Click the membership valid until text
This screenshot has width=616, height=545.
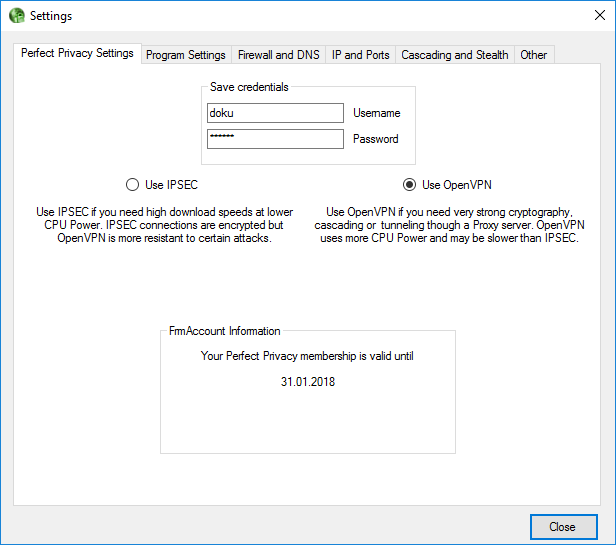click(x=307, y=356)
